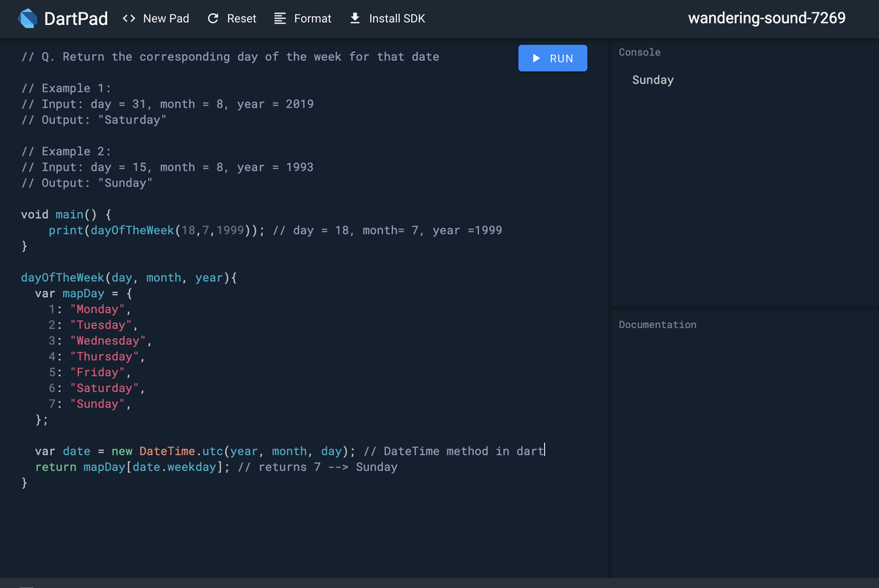Click the 6: "Saturday" map entry
This screenshot has width=879, height=588.
(97, 388)
